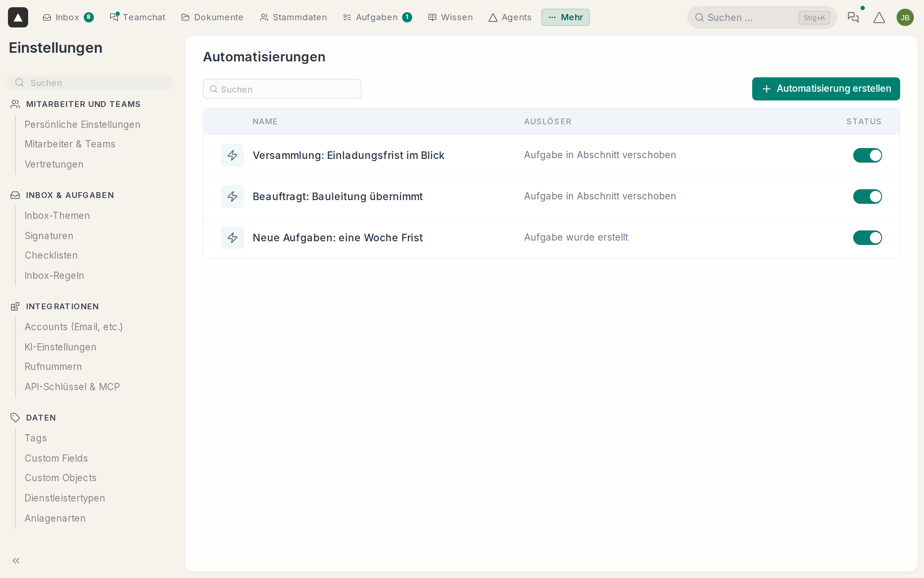Viewport: 924px width, 578px height.
Task: Navigate to Agents
Action: (x=510, y=17)
